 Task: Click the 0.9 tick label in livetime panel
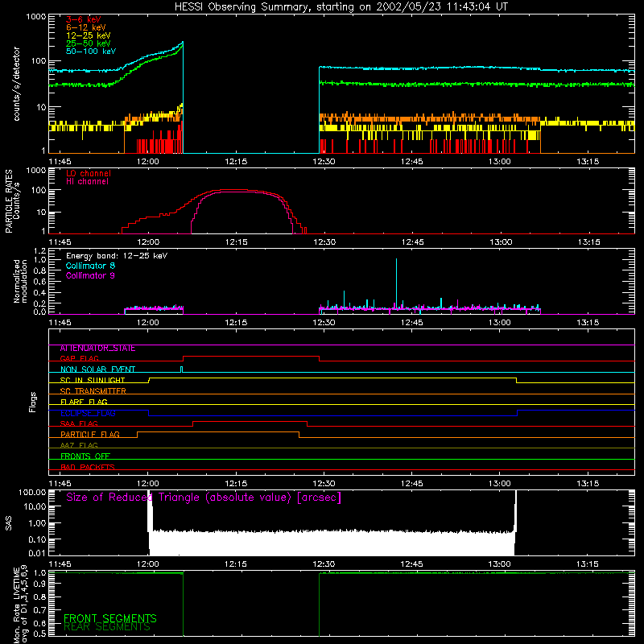tap(40, 584)
